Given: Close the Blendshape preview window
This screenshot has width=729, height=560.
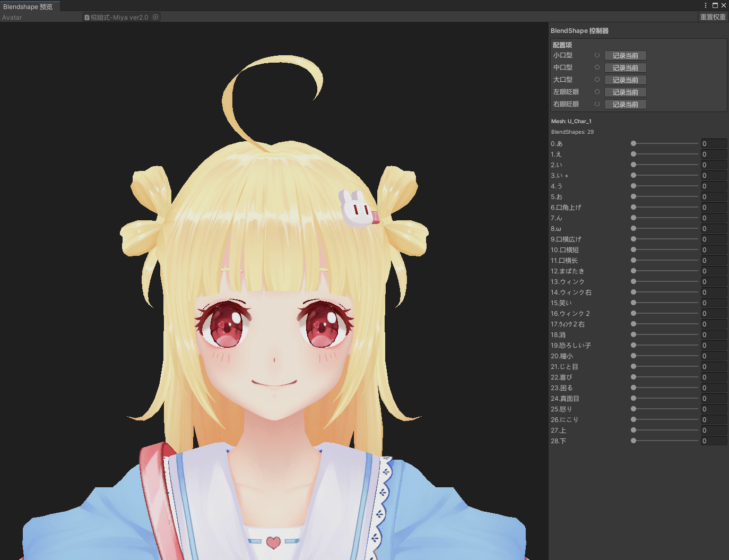Looking at the screenshot, I should (x=723, y=5).
